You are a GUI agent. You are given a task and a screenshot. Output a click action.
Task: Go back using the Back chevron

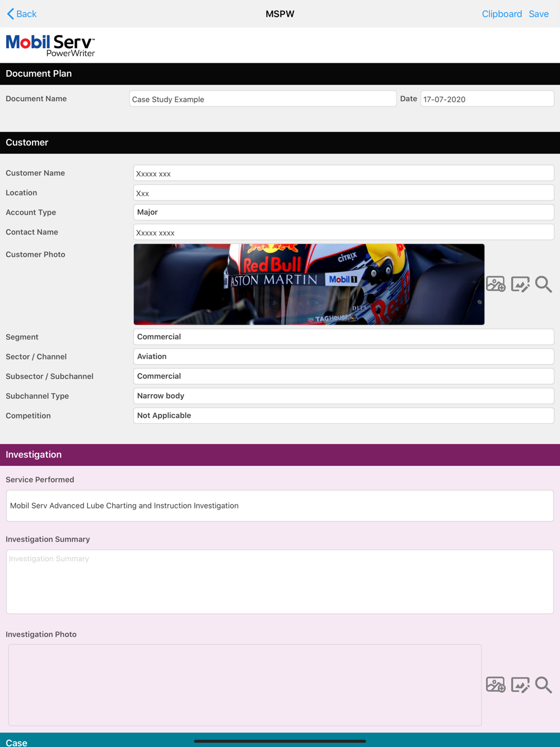[21, 14]
